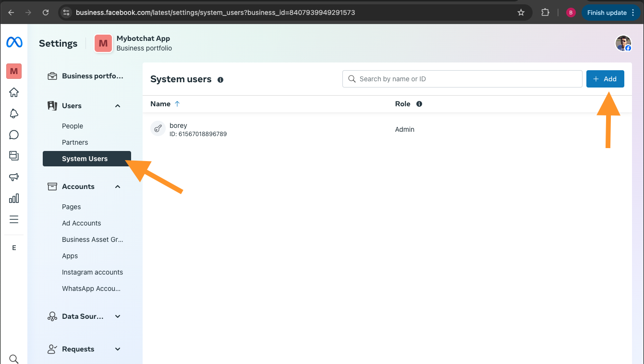Open the Home icon in left rail

(x=14, y=92)
